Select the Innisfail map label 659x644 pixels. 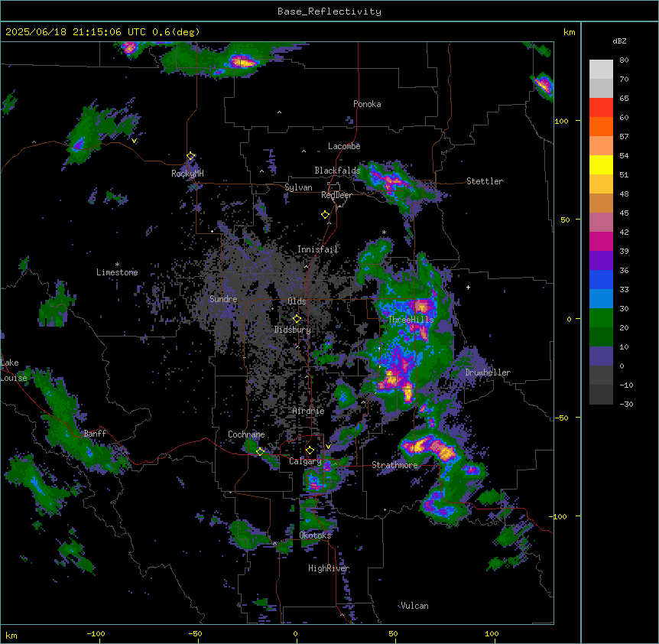coord(317,249)
